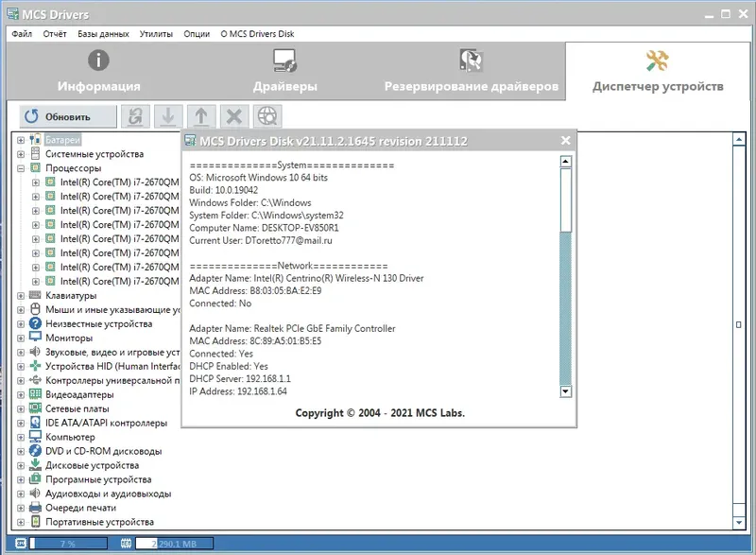This screenshot has width=756, height=555.
Task: Click the DVD и CD-ROM disc icon
Action: click(x=35, y=450)
